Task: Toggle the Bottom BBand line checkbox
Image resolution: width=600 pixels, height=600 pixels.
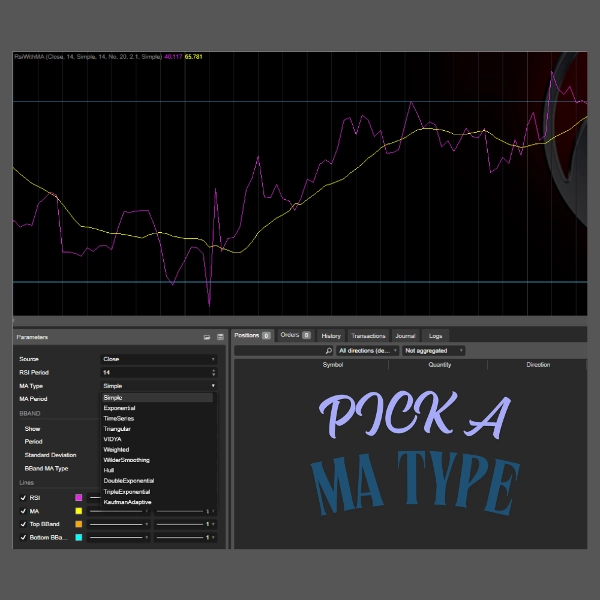Action: [x=23, y=538]
